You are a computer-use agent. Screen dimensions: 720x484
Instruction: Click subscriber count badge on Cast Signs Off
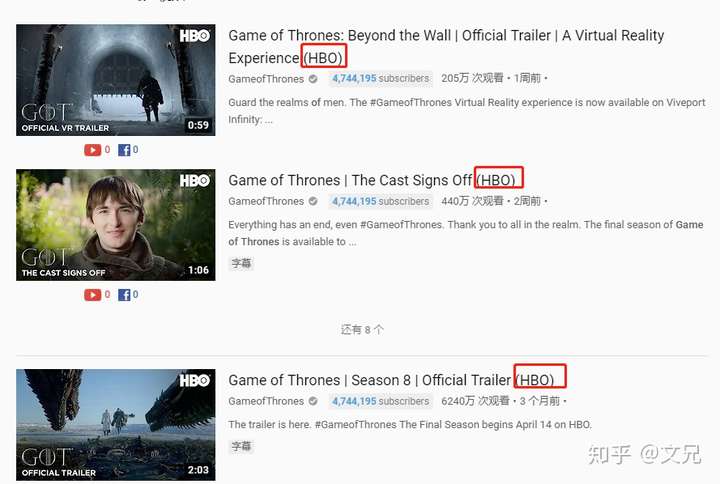[381, 201]
